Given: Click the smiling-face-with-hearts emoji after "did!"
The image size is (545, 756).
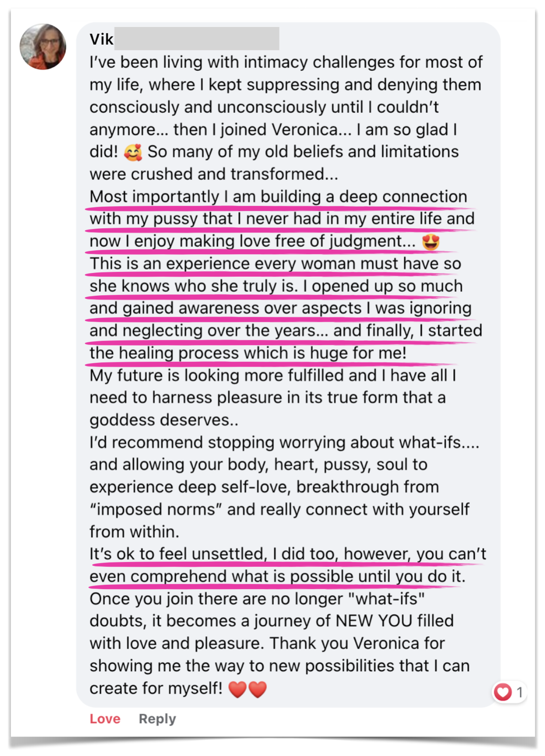Looking at the screenshot, I should pyautogui.click(x=133, y=152).
